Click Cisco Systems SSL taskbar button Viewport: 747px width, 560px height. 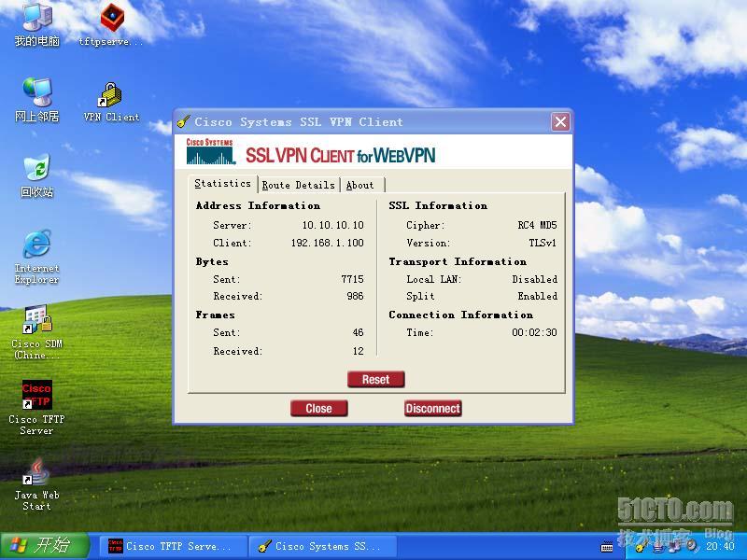pyautogui.click(x=323, y=546)
